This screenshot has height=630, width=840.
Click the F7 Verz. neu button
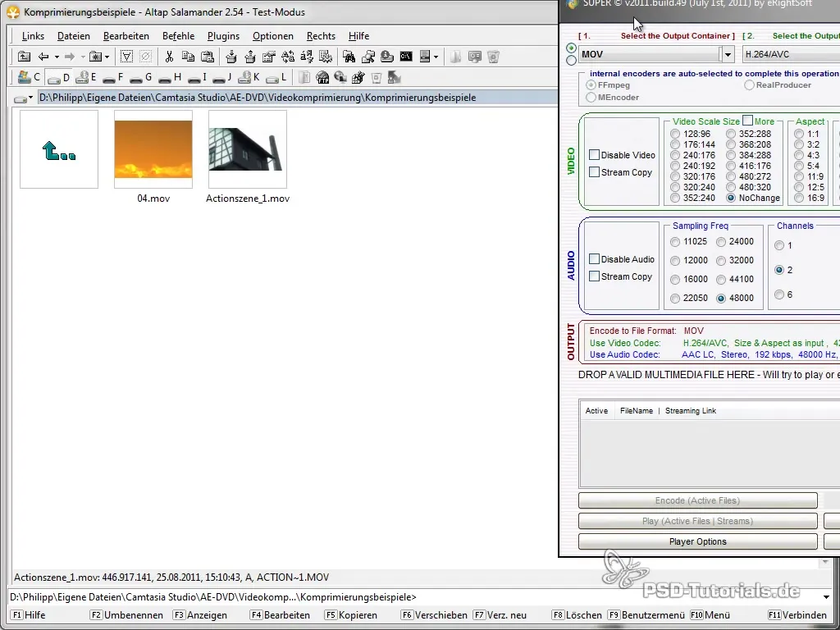[500, 615]
